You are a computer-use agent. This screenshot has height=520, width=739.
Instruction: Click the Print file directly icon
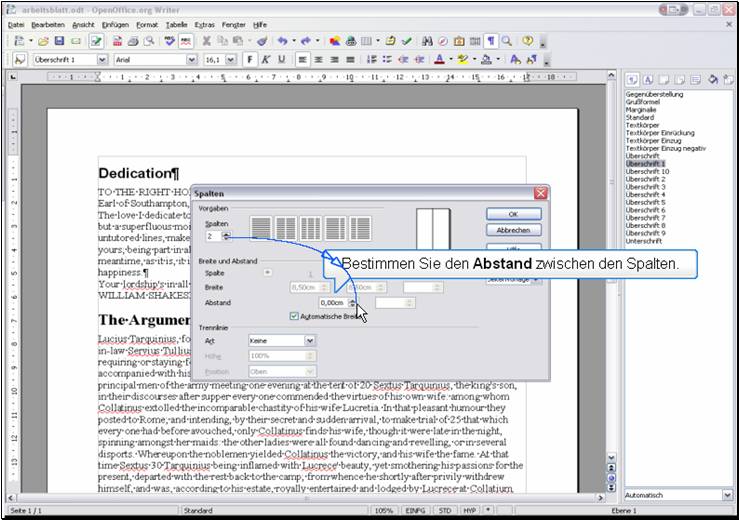[x=133, y=41]
